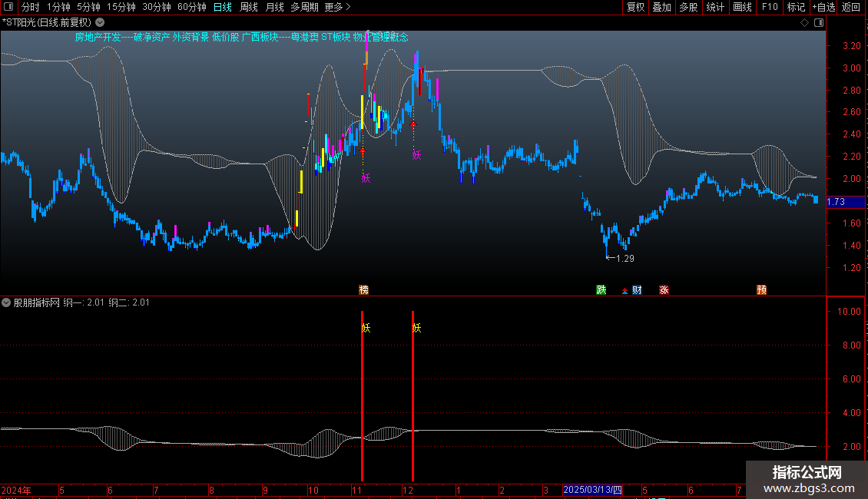Switch to 周线 weekly chart
Screen dimensions: 868x499
[x=249, y=7]
